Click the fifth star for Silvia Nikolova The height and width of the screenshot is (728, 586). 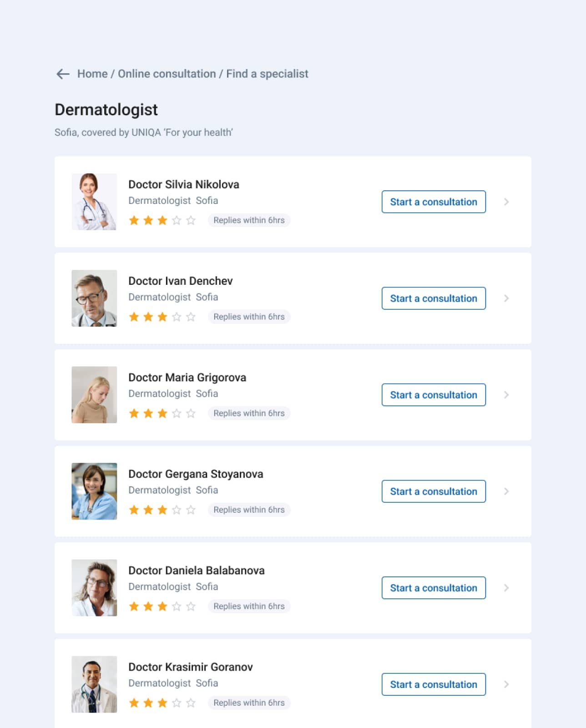pos(191,221)
